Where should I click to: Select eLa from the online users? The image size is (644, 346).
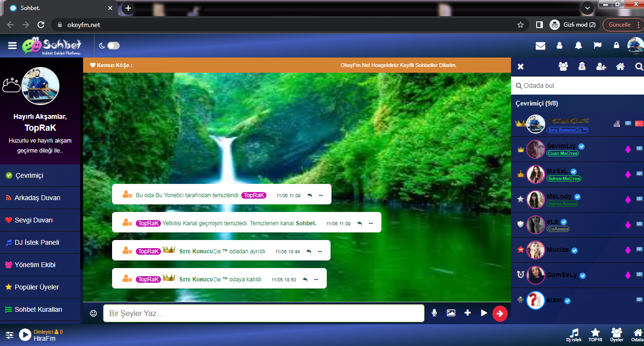(x=578, y=225)
